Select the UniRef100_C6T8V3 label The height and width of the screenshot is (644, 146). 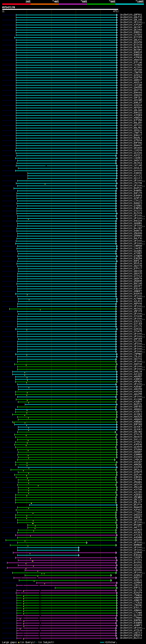click(131, 35)
